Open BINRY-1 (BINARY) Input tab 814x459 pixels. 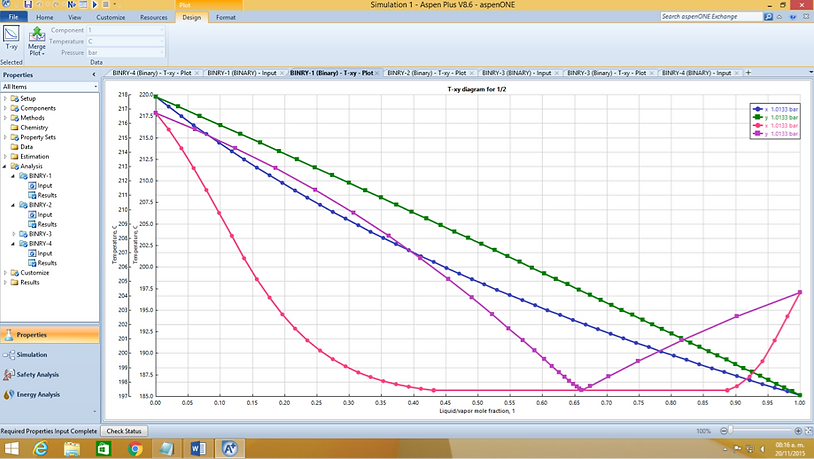point(242,73)
